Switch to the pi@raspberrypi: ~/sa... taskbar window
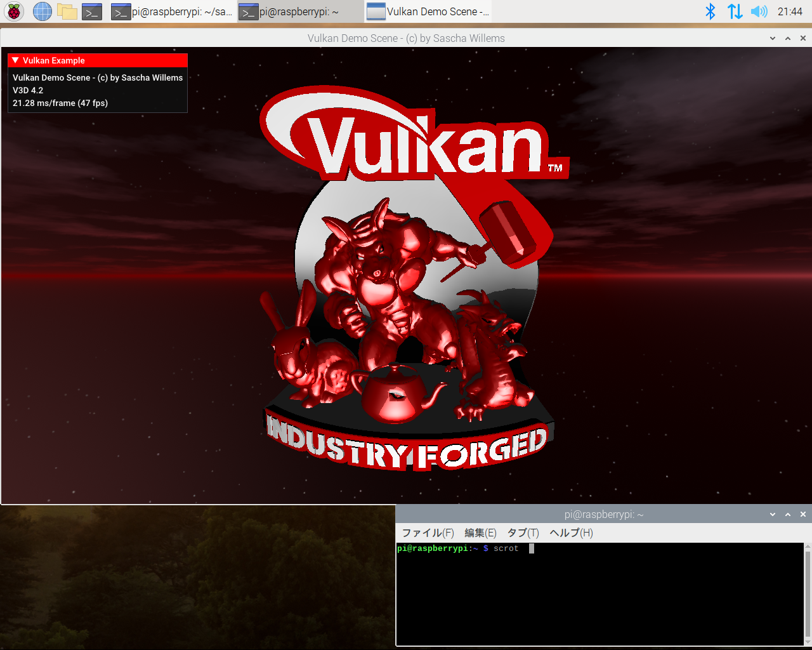Screen dimensions: 812x650 (x=171, y=11)
